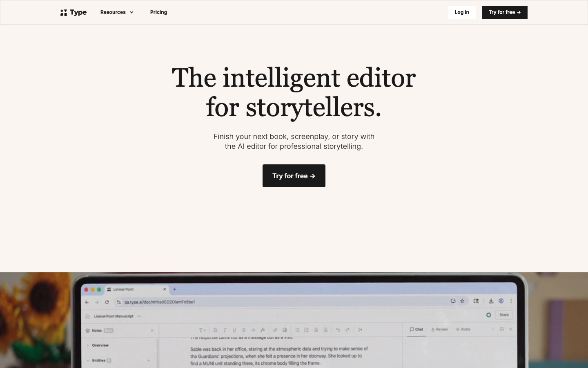Click the Log in button

462,12
